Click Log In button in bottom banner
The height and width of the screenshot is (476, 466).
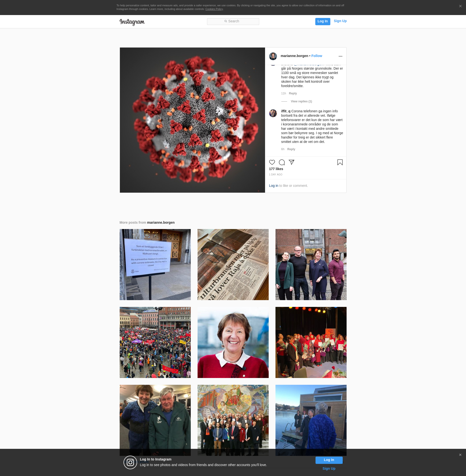pos(329,460)
